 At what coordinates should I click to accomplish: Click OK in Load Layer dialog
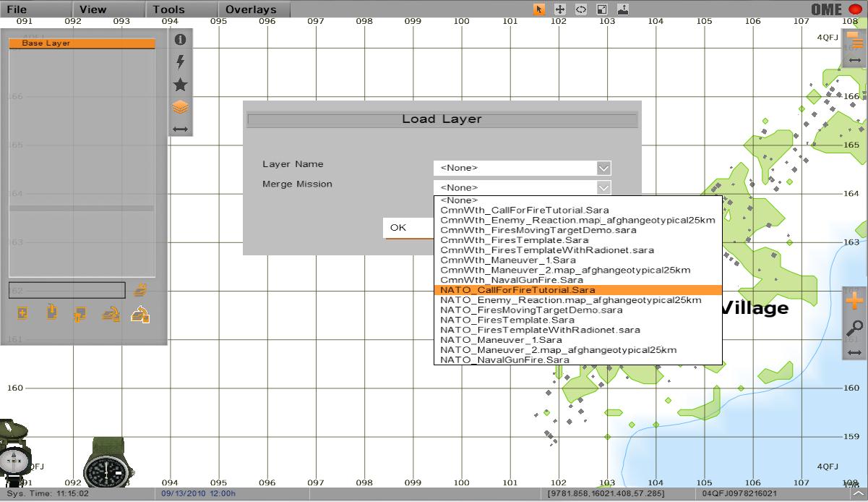408,228
